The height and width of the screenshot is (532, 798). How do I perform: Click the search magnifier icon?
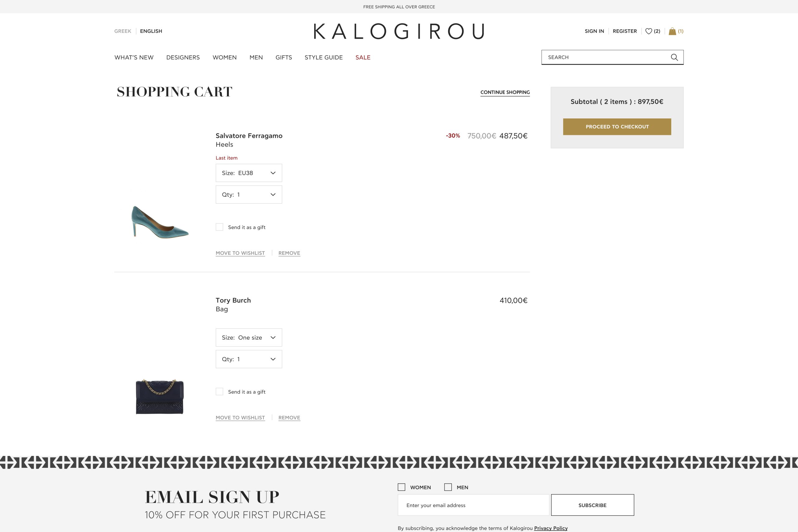tap(674, 57)
